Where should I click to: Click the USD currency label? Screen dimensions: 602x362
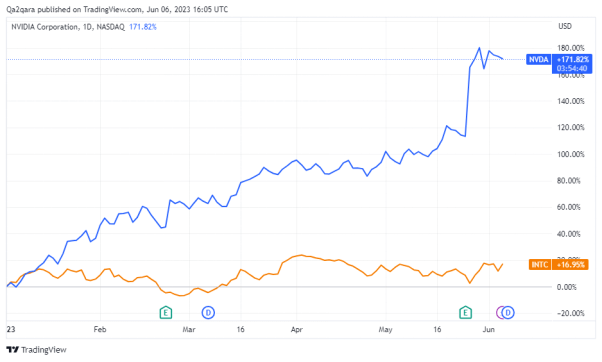(565, 26)
